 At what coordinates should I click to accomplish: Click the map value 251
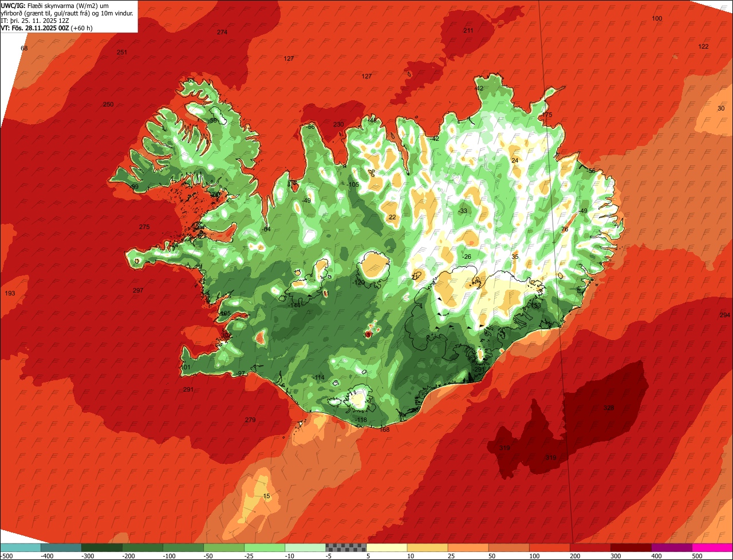tap(121, 52)
